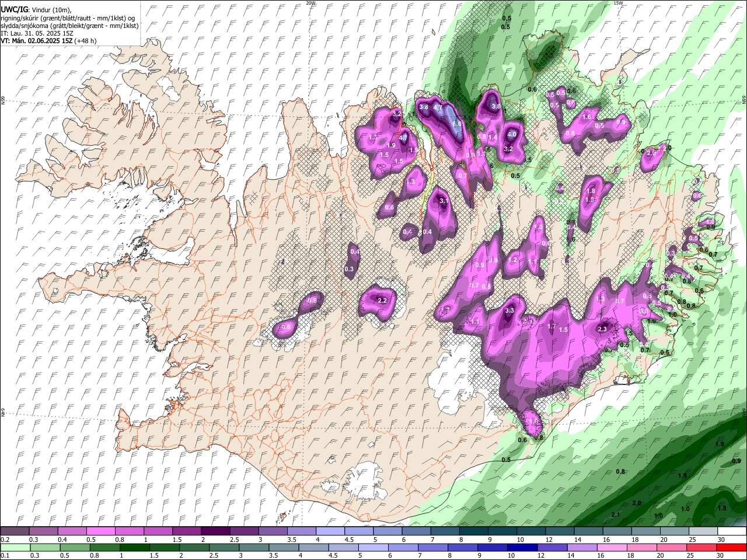747x560 pixels.
Task: Click the 3.3 snowfall value on the map
Action: pyautogui.click(x=509, y=310)
